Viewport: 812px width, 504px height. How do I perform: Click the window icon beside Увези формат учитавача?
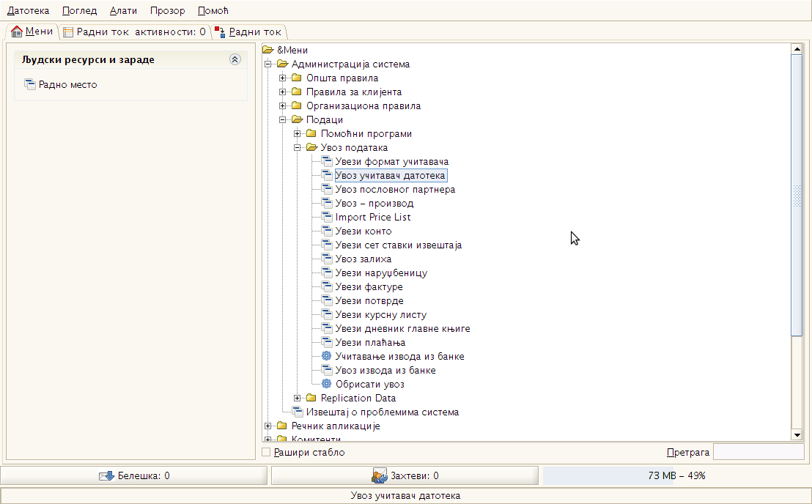pyautogui.click(x=327, y=161)
